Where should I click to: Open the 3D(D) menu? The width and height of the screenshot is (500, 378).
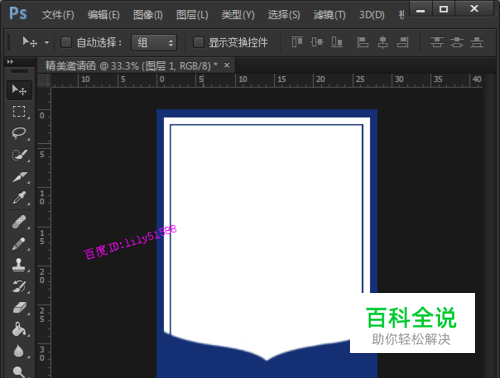point(372,15)
